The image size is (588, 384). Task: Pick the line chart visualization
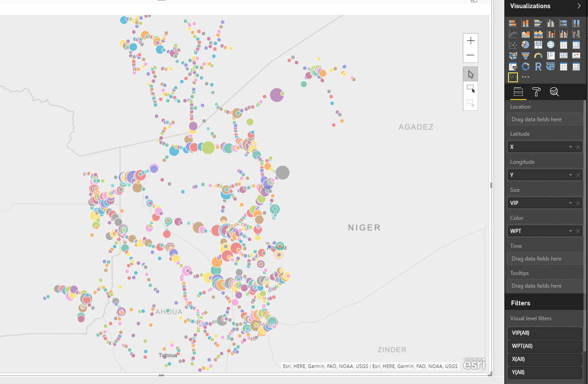pos(513,34)
